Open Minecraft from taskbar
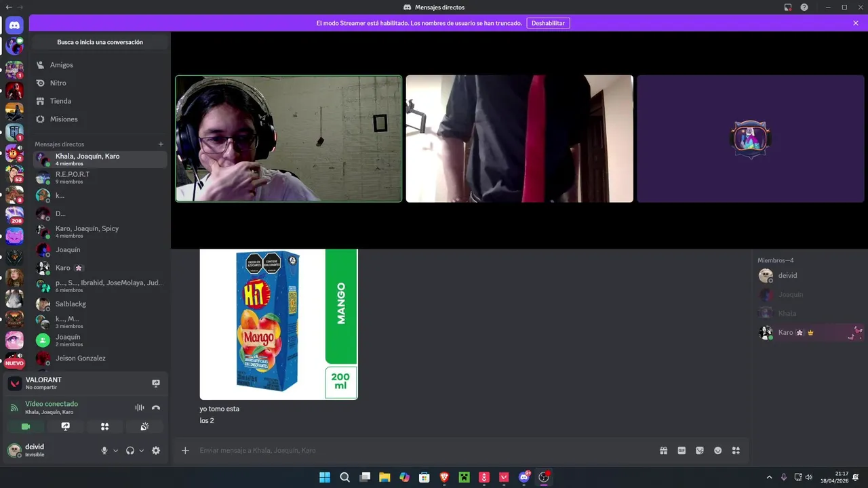868x488 pixels. click(464, 477)
